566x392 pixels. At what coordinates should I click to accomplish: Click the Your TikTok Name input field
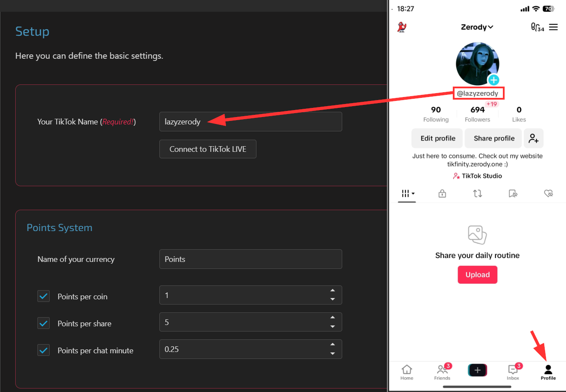pos(250,122)
